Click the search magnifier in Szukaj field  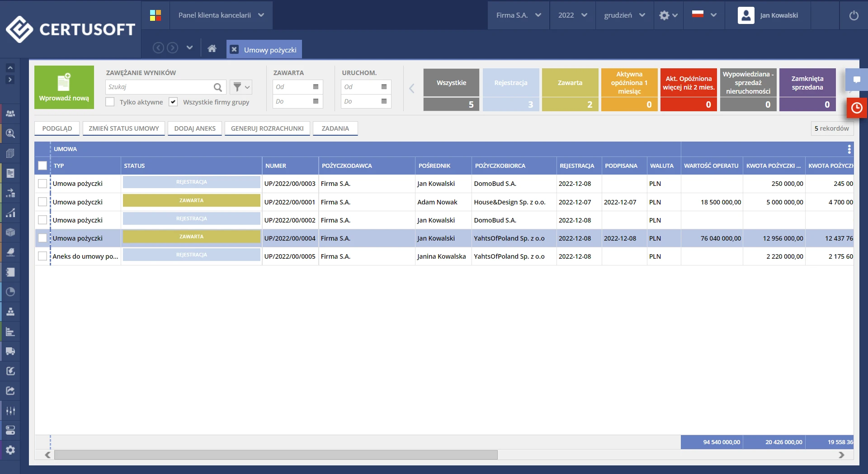[218, 87]
